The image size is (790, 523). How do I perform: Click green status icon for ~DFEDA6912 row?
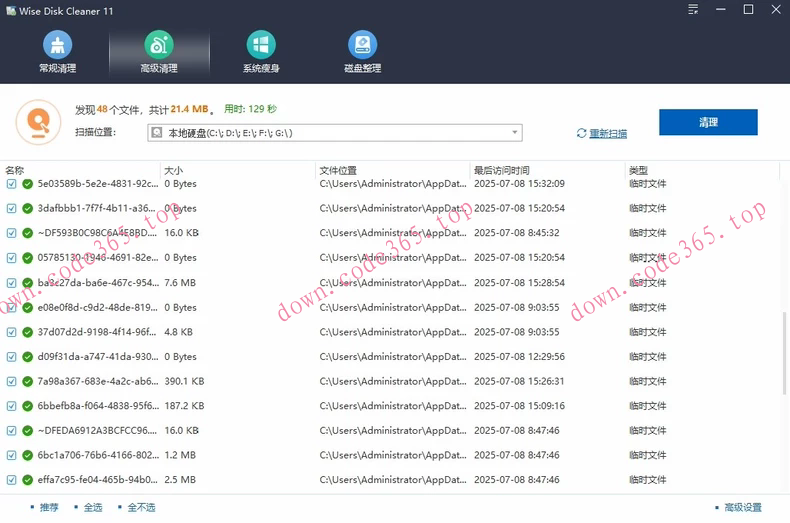click(x=28, y=431)
